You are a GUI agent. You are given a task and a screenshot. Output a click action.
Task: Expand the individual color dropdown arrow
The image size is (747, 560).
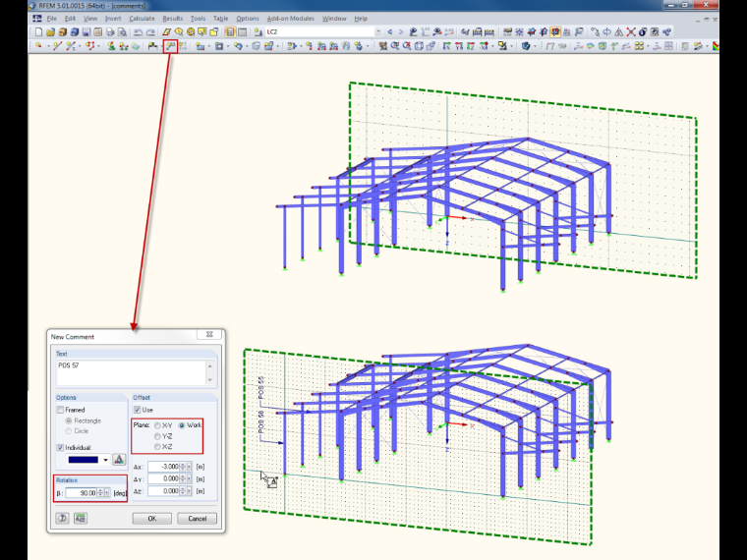click(106, 460)
